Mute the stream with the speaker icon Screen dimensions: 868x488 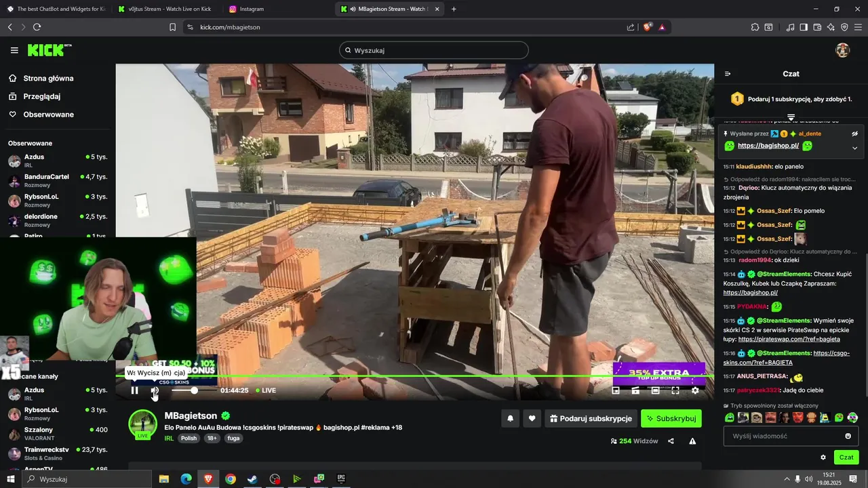coord(155,390)
